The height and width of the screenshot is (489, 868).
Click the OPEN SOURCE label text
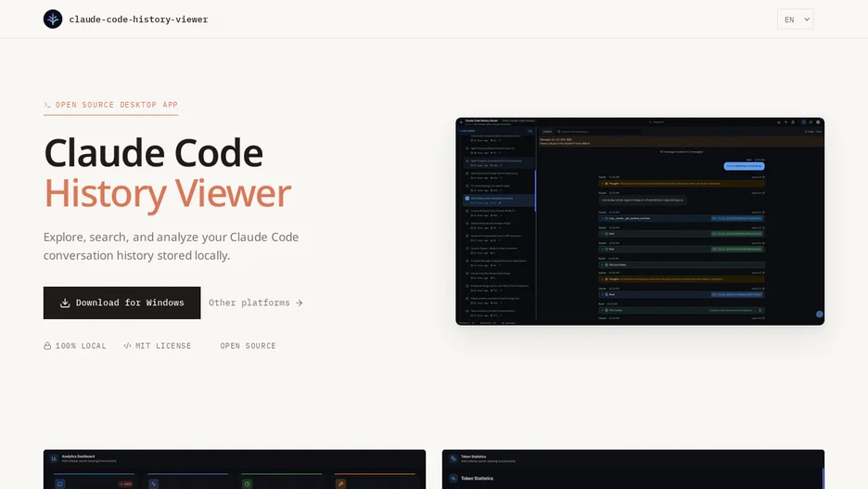tap(248, 345)
